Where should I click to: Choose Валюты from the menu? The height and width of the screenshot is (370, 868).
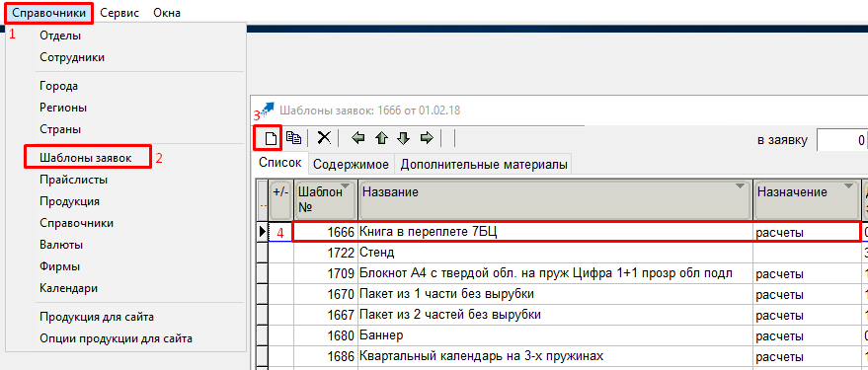pyautogui.click(x=61, y=245)
